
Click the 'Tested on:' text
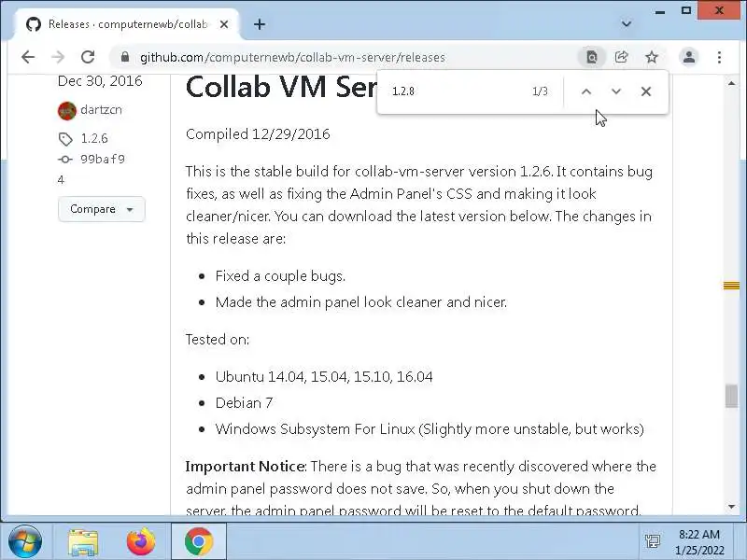pyautogui.click(x=218, y=340)
